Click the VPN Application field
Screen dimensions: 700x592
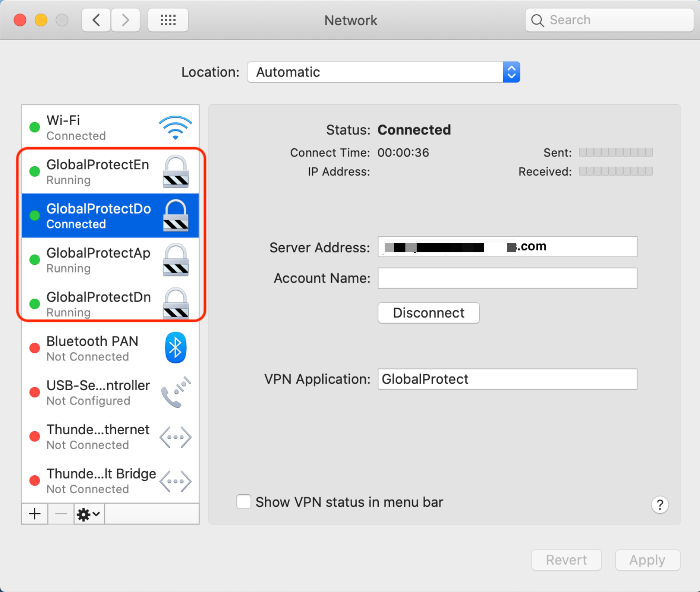point(508,379)
